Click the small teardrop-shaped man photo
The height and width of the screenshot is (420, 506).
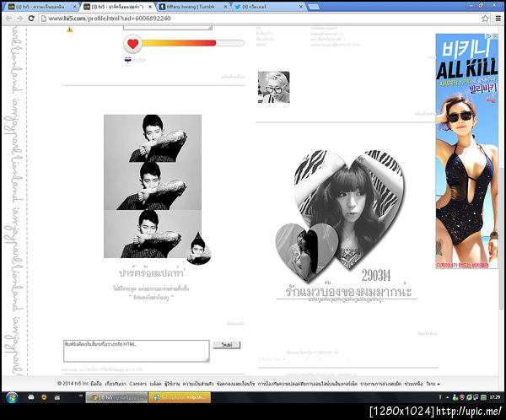pyautogui.click(x=198, y=248)
